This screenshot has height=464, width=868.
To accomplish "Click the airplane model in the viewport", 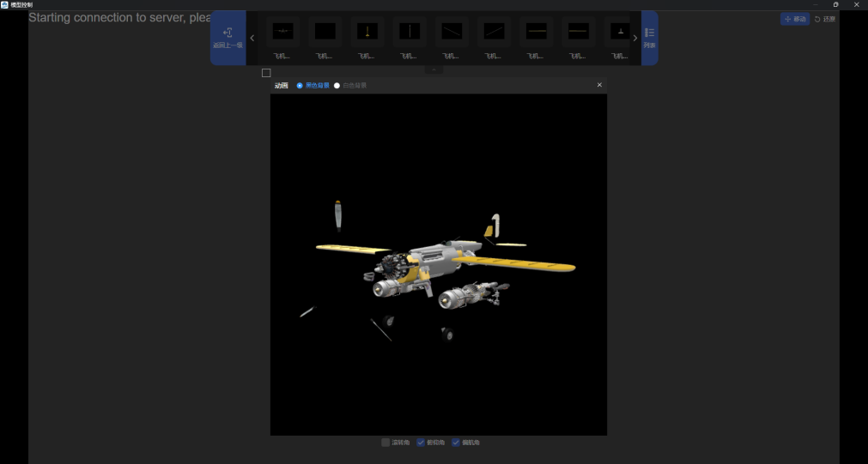I will [x=438, y=266].
